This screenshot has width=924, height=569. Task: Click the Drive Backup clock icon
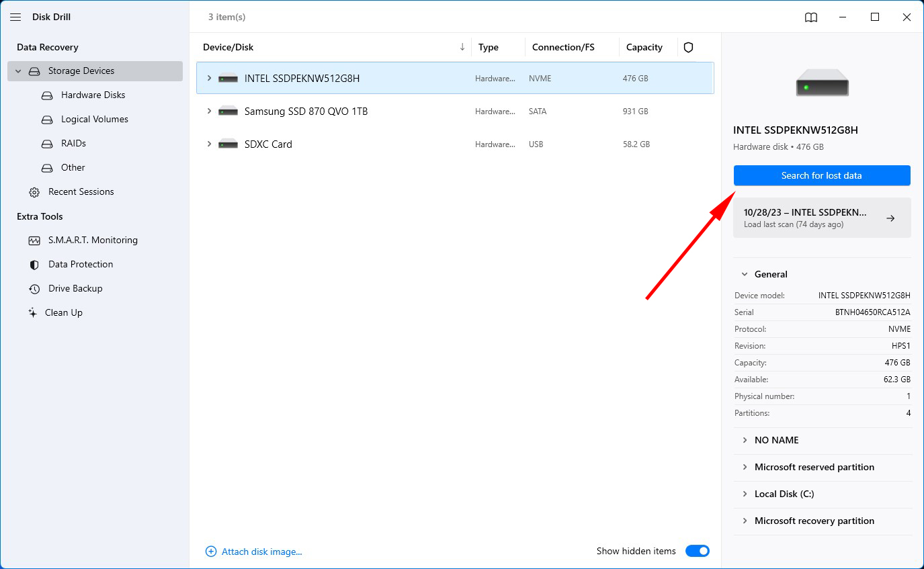[34, 289]
